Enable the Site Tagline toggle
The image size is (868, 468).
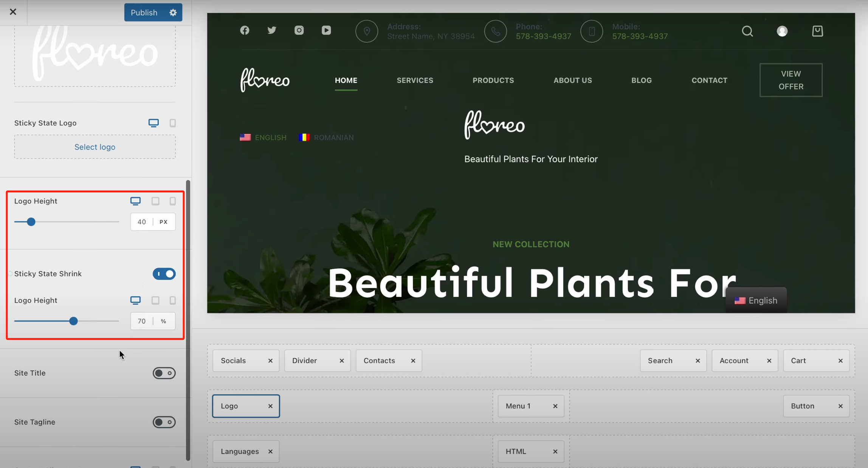point(164,422)
